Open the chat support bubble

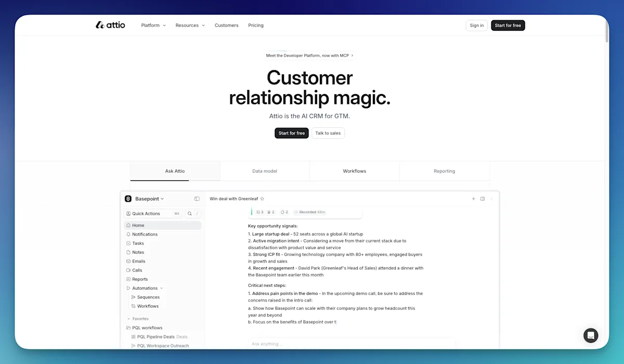tap(591, 335)
